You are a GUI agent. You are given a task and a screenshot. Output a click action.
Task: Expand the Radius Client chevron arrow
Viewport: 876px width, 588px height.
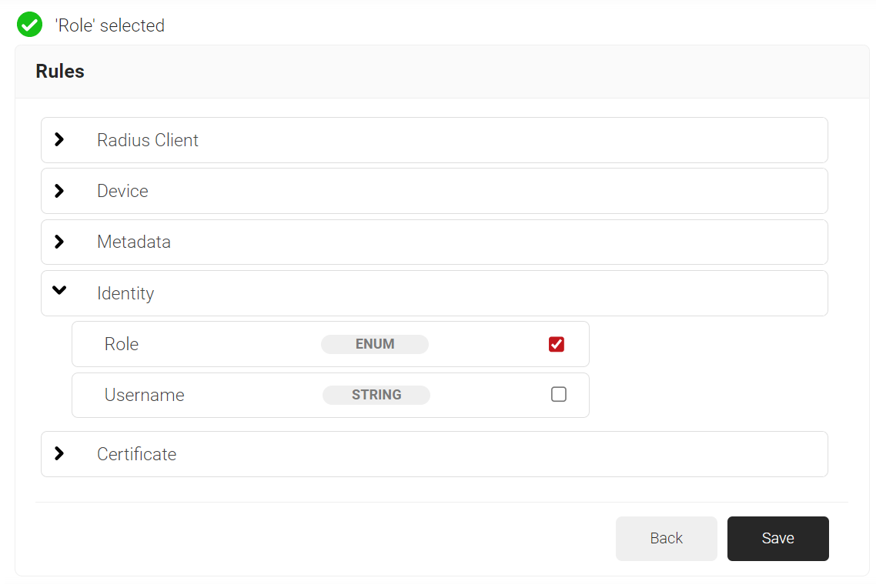tap(59, 140)
